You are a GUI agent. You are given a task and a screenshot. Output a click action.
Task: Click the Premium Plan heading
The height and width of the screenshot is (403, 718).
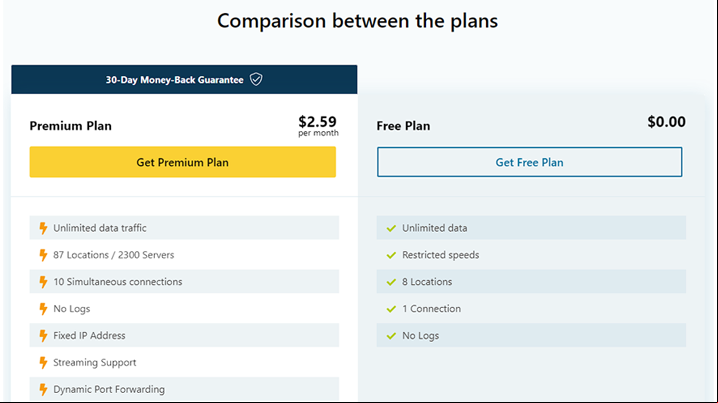(x=71, y=126)
